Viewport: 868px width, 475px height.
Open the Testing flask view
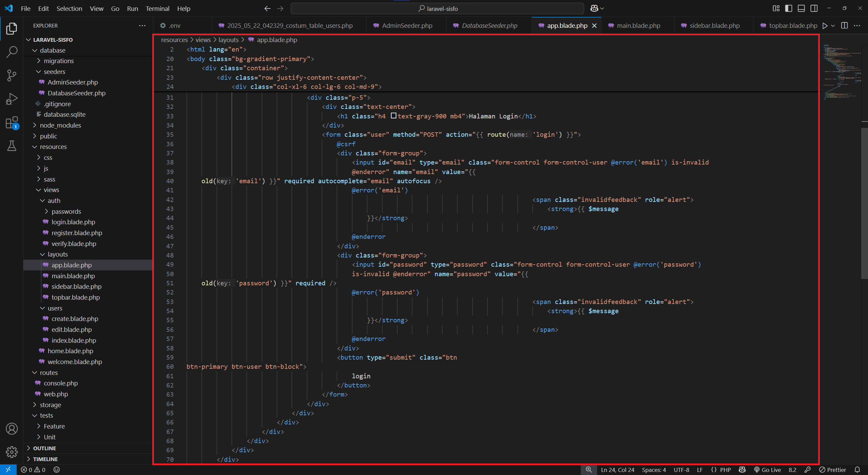click(12, 146)
